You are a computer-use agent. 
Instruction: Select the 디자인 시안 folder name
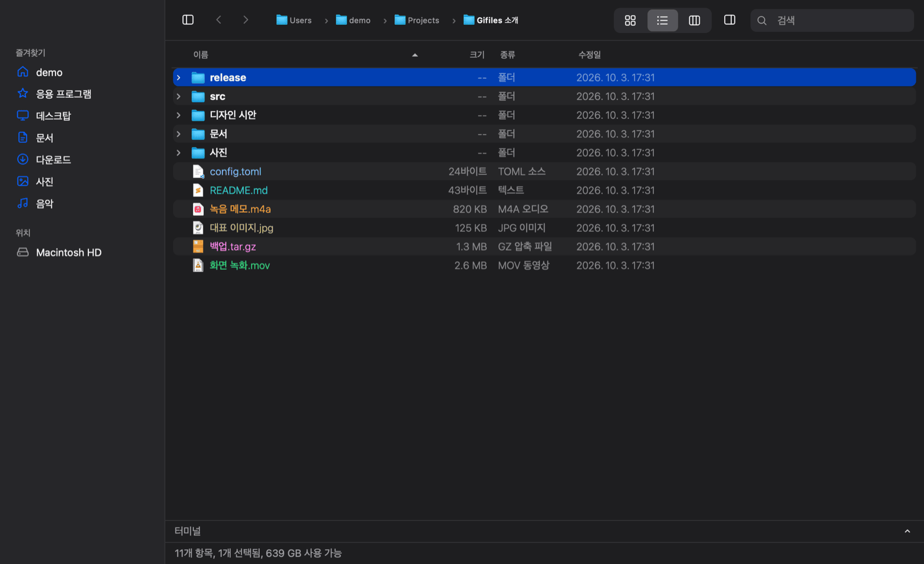[233, 115]
